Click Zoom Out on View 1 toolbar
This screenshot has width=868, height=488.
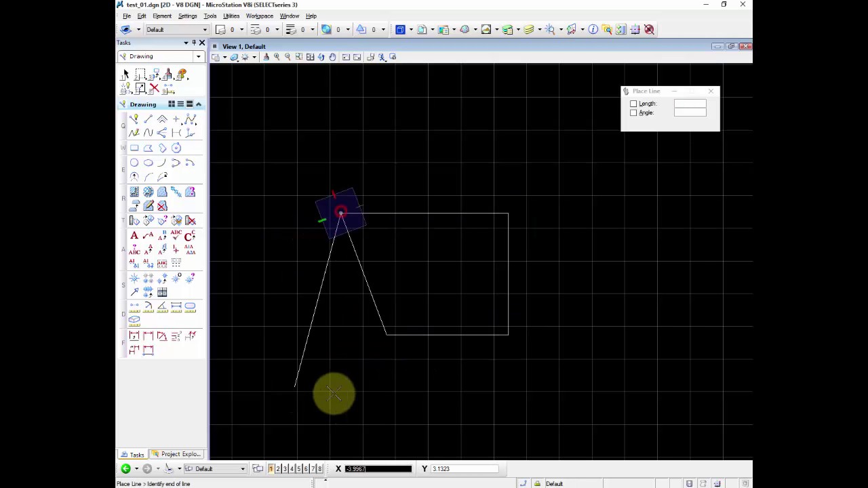point(288,57)
